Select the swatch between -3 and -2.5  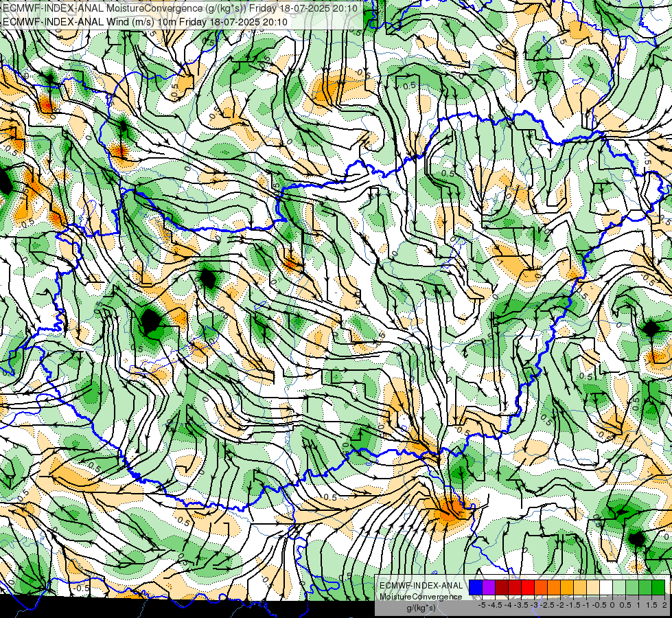coord(541,587)
